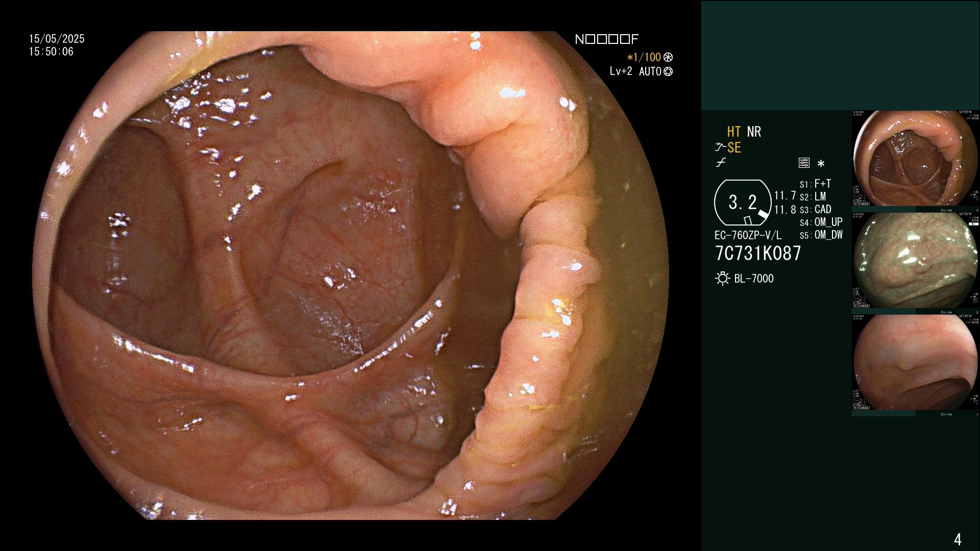Click the shutter icon beside 1/100
Screen dimensions: 980x551
pyautogui.click(x=668, y=57)
